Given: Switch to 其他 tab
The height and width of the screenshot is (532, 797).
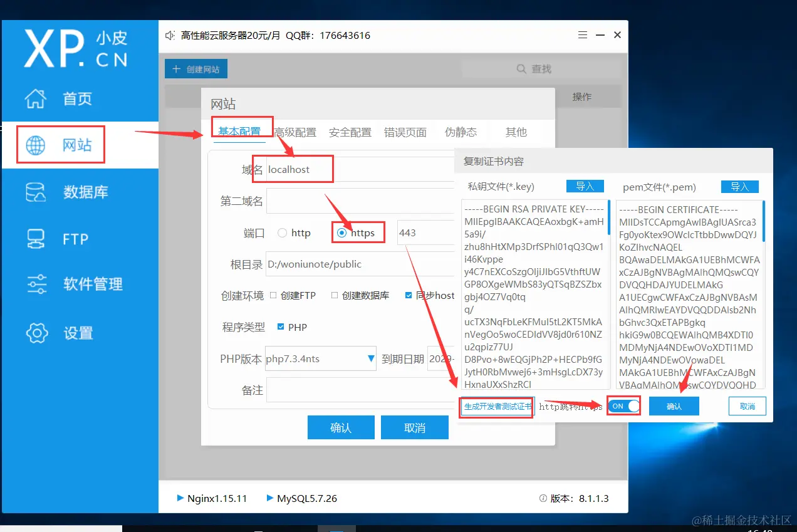Looking at the screenshot, I should (x=516, y=132).
